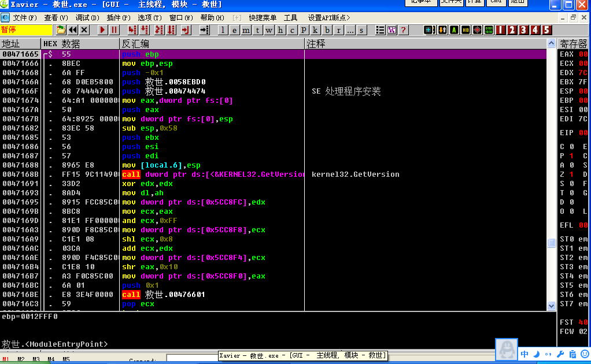Open a file with the folder icon
This screenshot has width=591, height=364.
(x=61, y=30)
